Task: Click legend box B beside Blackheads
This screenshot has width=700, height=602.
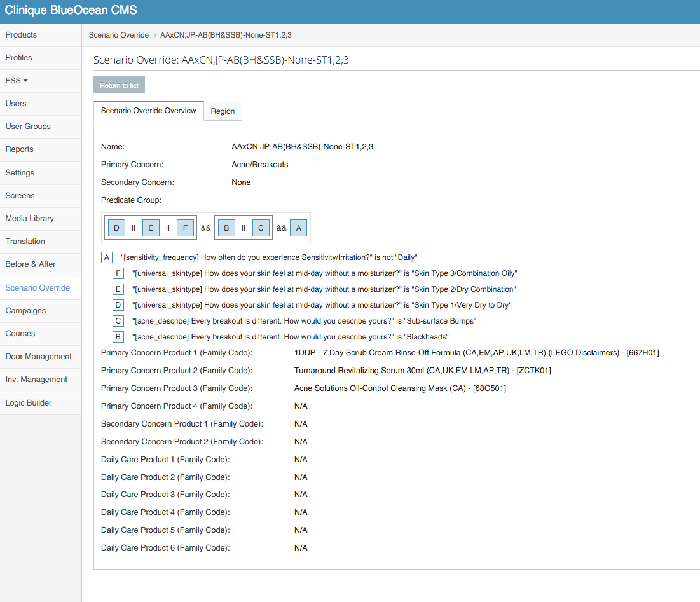Action: [118, 337]
